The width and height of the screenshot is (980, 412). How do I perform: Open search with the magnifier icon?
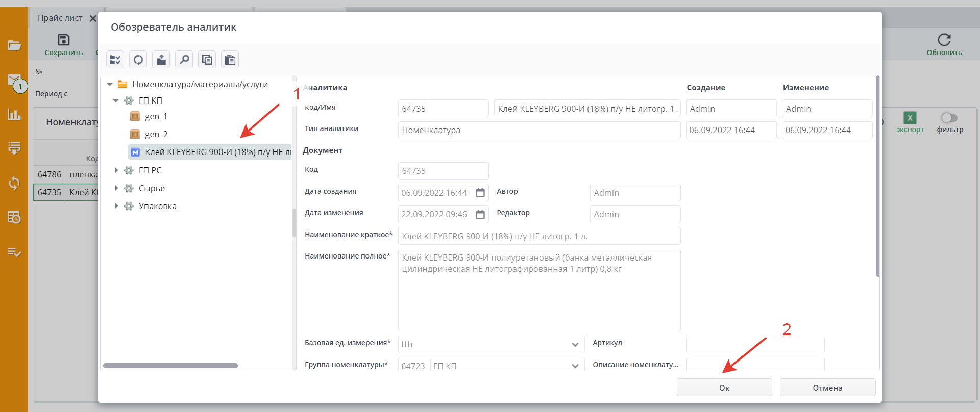[x=184, y=60]
